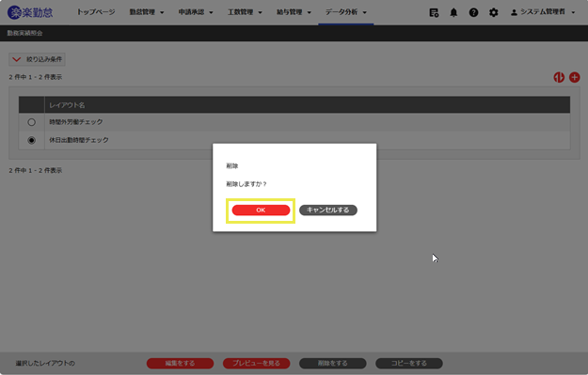
Task: Open the 勤怠管理 dropdown menu
Action: 147,12
